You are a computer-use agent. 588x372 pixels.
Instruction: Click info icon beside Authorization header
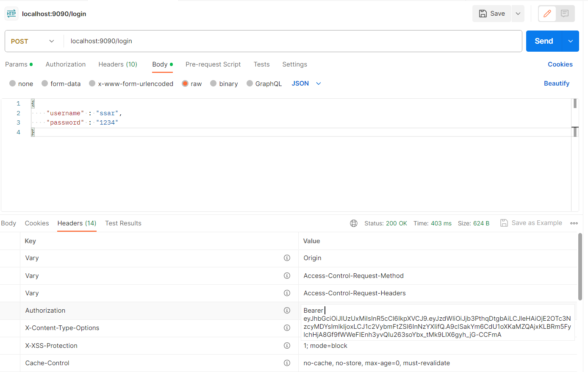point(287,311)
